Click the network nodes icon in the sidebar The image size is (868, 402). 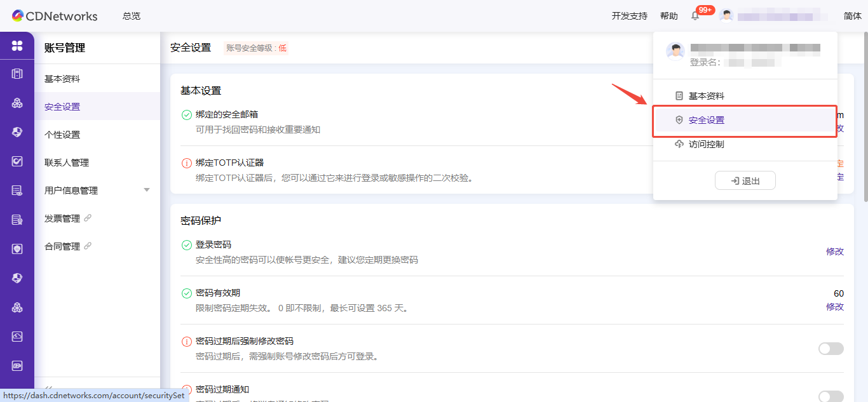pyautogui.click(x=17, y=102)
